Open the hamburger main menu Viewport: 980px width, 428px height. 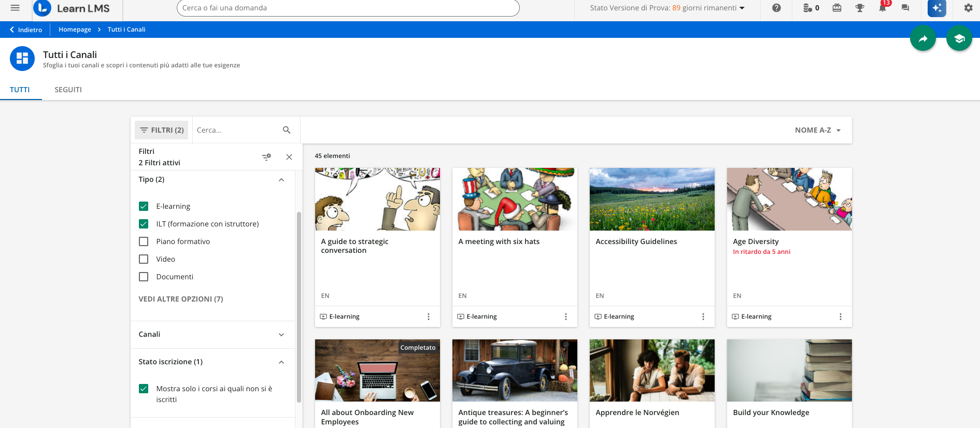pyautogui.click(x=15, y=8)
